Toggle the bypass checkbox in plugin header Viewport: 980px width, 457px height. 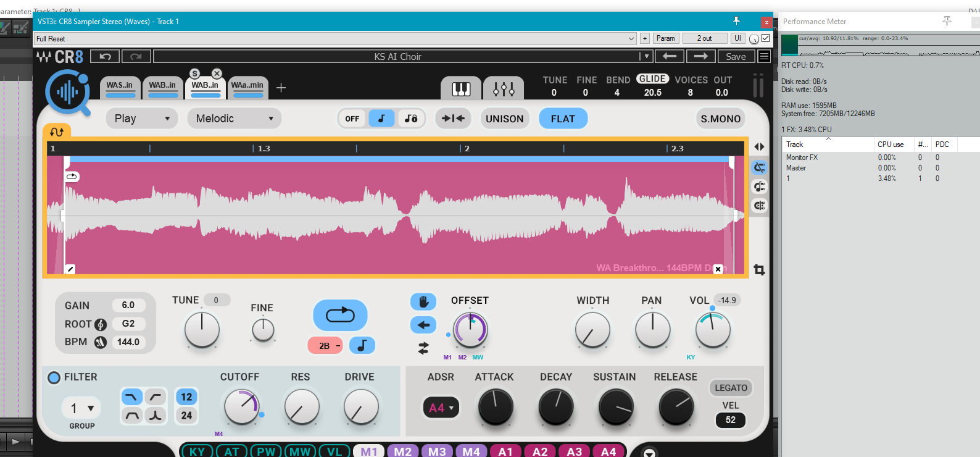coord(766,38)
